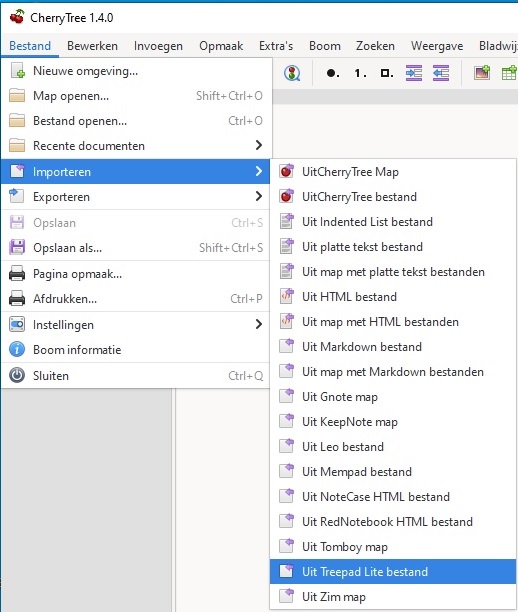
Task: Import Uit Tomboy map
Action: coord(393,546)
